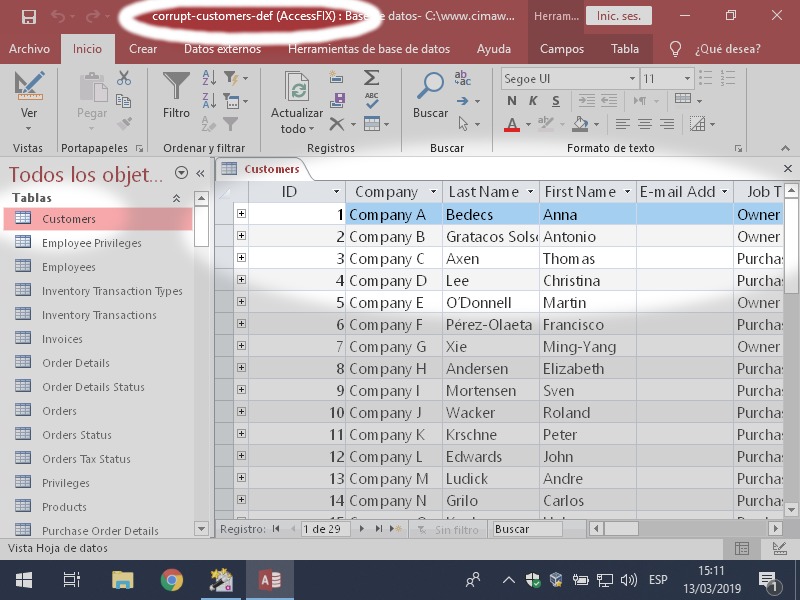Image resolution: width=800 pixels, height=600 pixels.
Task: Cut selection with the scissors icon
Action: click(x=124, y=77)
